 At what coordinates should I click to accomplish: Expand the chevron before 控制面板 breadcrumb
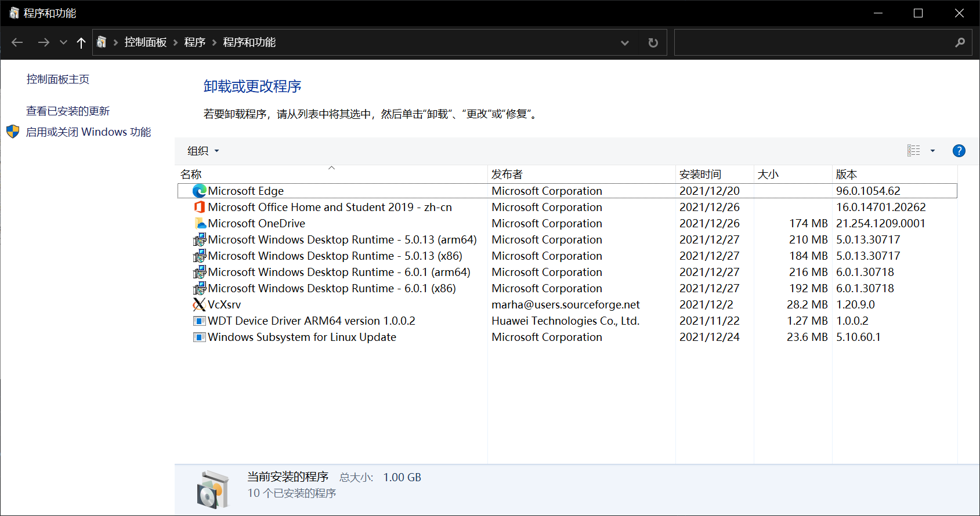point(115,42)
